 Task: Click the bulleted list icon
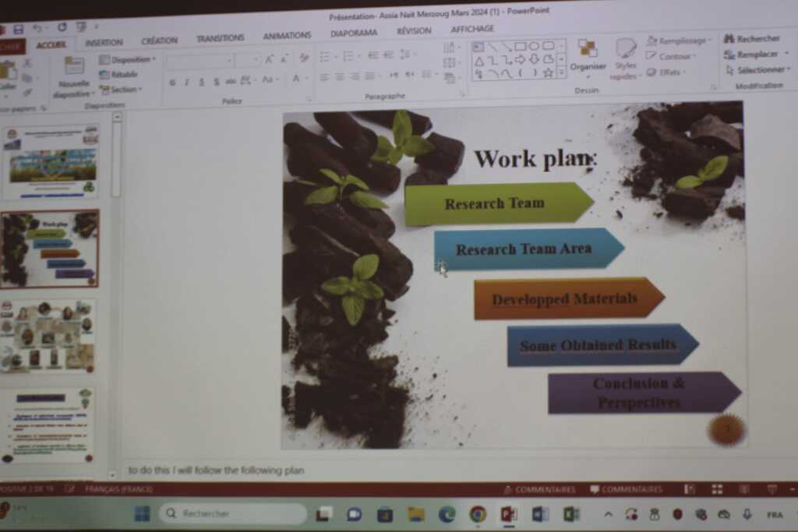click(325, 56)
